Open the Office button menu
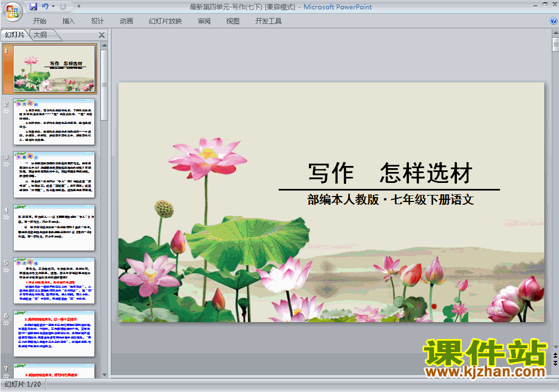Screen dimensions: 559x392 (x=13, y=12)
